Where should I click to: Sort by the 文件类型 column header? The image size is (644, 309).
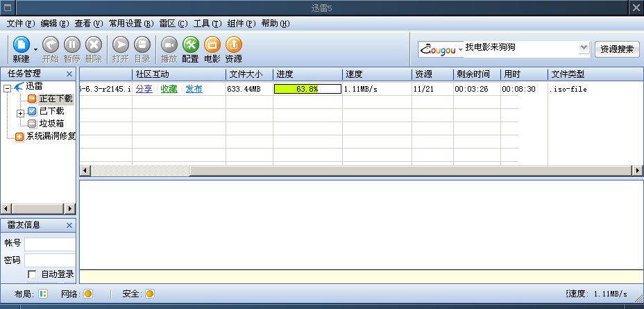click(x=595, y=74)
